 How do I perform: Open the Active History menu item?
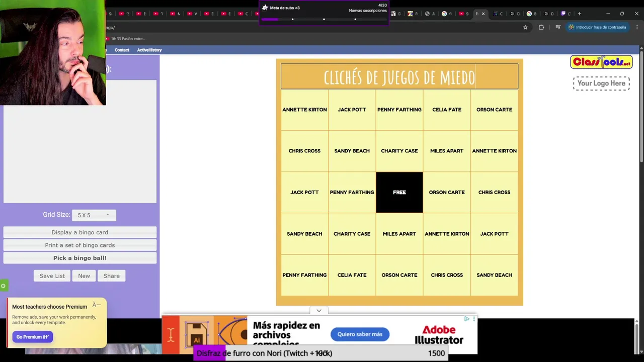click(149, 50)
